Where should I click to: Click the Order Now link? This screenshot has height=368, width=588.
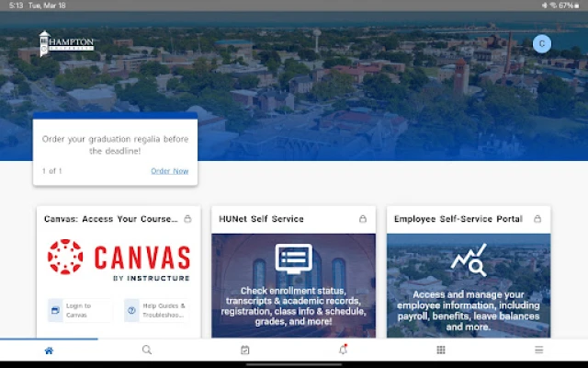click(x=169, y=171)
